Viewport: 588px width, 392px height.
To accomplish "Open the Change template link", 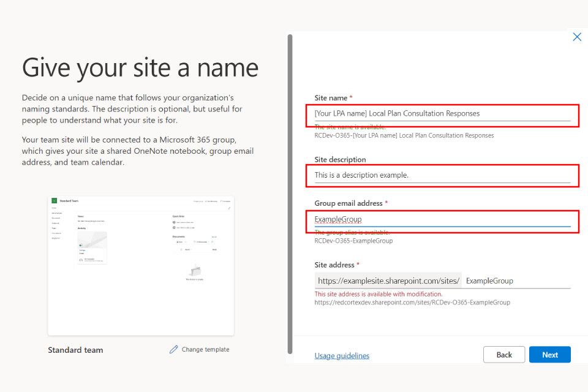I will tap(205, 350).
